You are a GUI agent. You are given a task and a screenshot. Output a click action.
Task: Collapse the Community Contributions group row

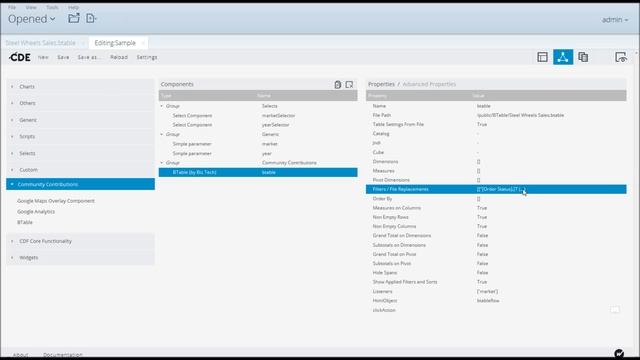click(162, 163)
